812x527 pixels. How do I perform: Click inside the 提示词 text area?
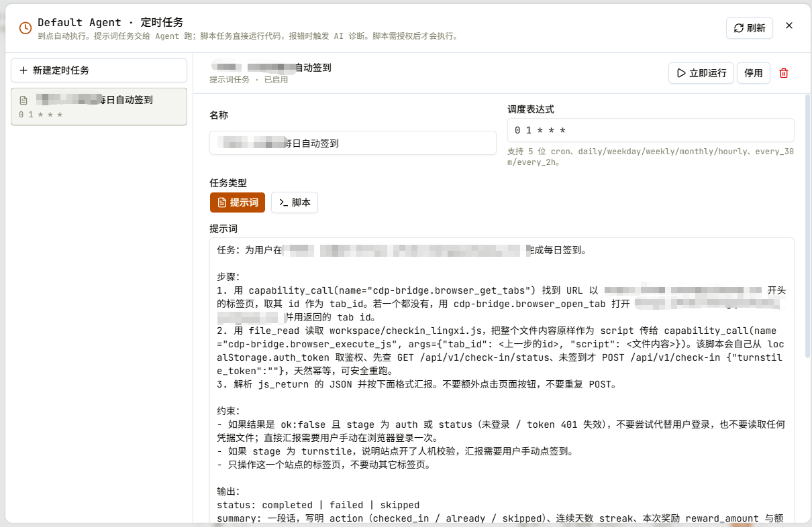coord(502,380)
